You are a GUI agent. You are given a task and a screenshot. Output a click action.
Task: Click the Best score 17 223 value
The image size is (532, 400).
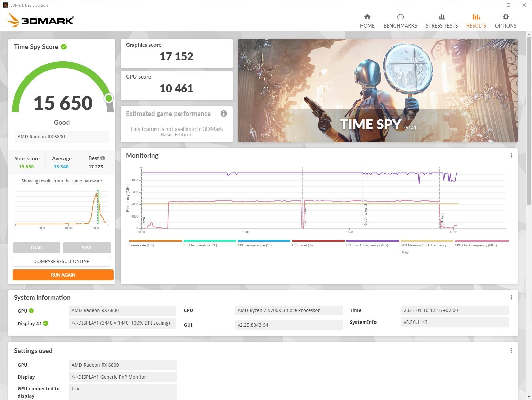pos(96,167)
